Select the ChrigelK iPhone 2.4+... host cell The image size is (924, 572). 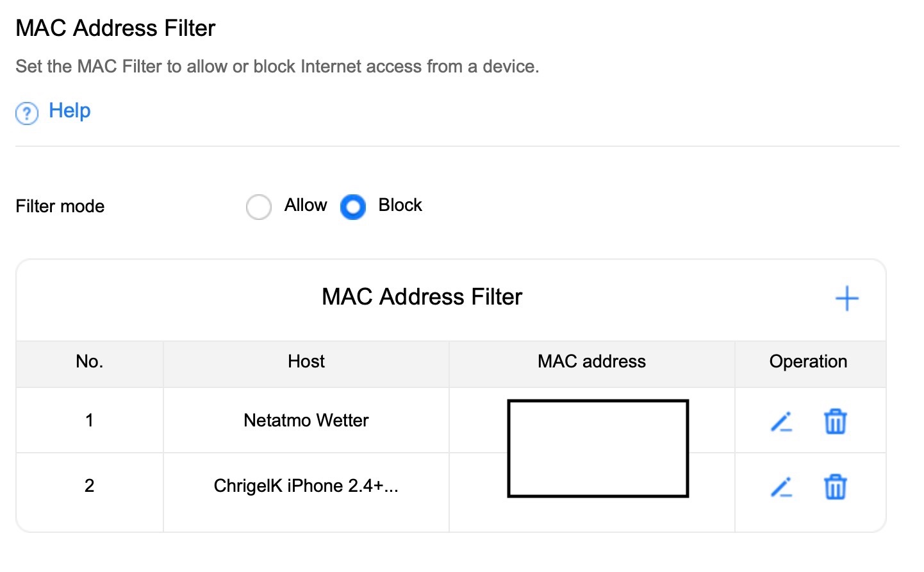[306, 486]
